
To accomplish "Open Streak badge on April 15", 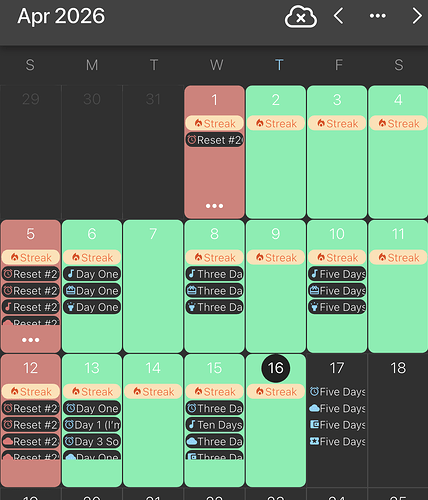I will (214, 391).
